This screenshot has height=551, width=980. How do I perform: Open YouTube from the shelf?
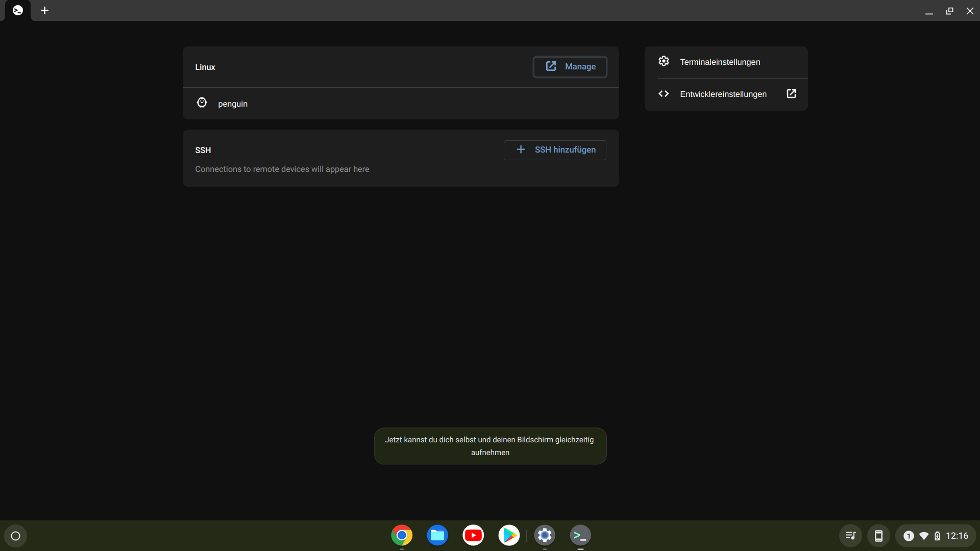(x=473, y=535)
